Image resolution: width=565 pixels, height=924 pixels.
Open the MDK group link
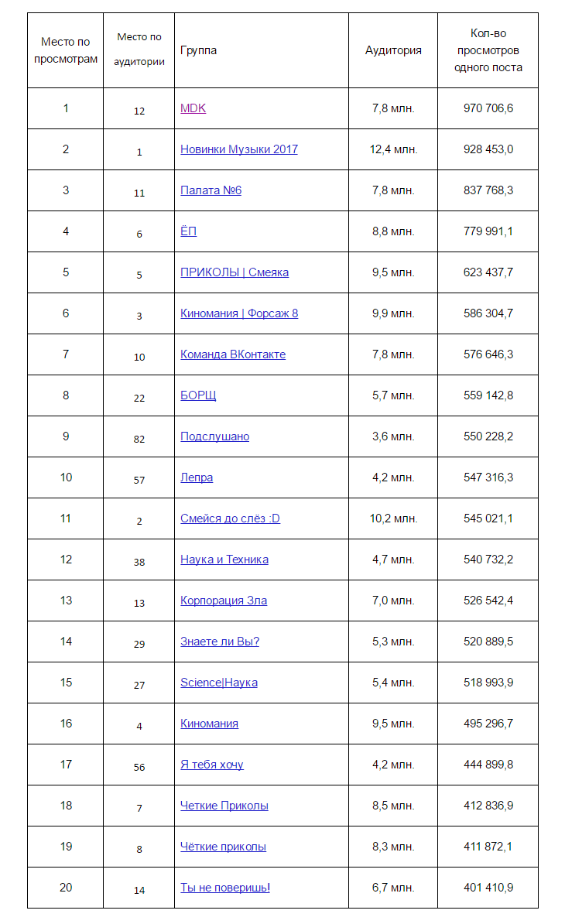point(193,108)
